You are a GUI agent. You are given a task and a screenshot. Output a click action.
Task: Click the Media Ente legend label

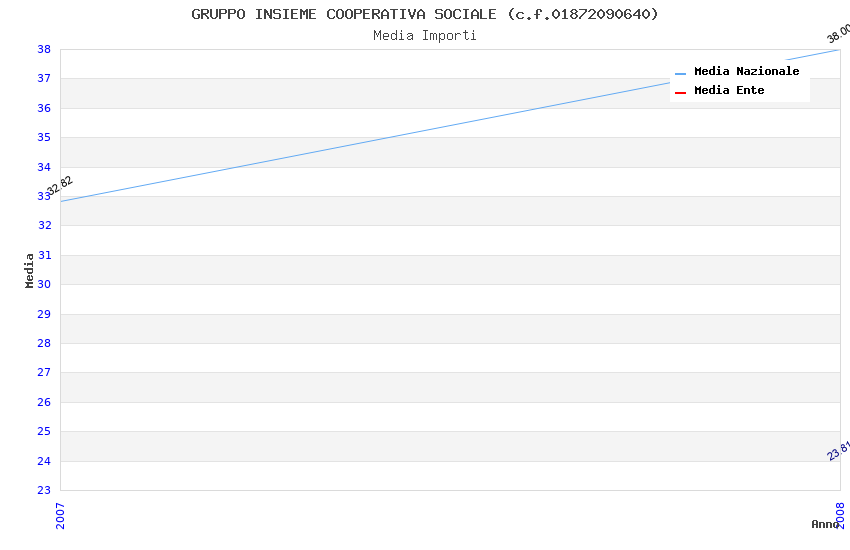click(x=729, y=90)
